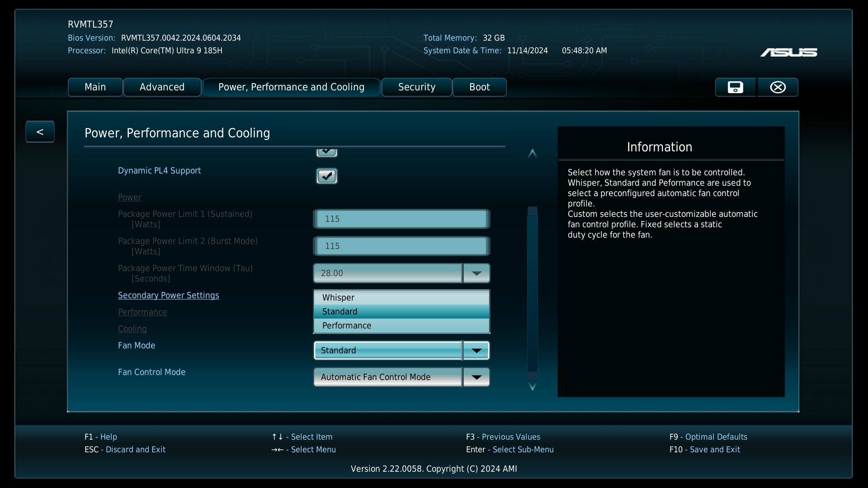
Task: Open the Secondary Power Settings link
Action: 168,296
